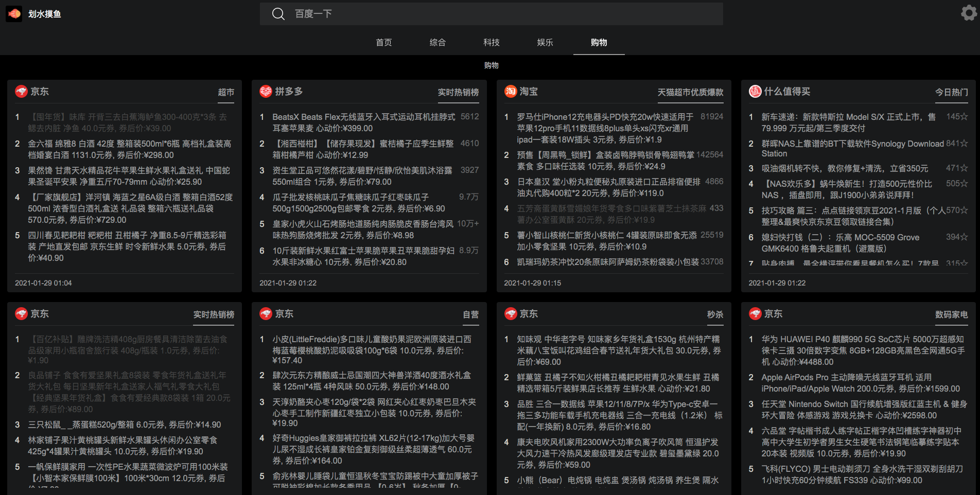Screen dimensions: 980x495
Task: Open the 乐高 MOC-5509 Grove article
Action: [840, 243]
